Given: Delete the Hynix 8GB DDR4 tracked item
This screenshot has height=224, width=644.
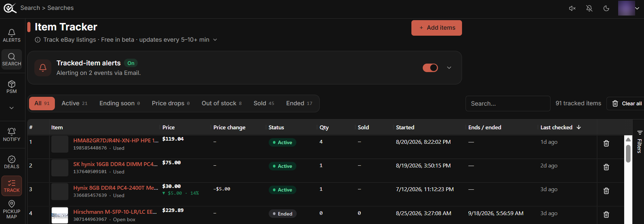Looking at the screenshot, I should (606, 191).
